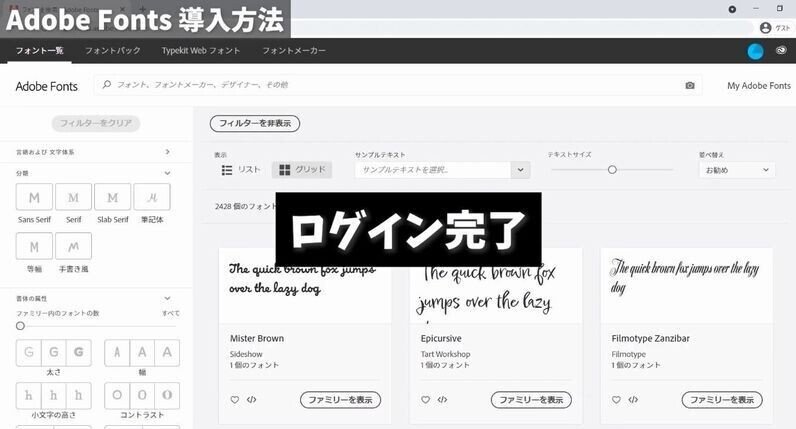Choose light weight G in 太さ
Screen dimensions: 796x429
(28, 352)
